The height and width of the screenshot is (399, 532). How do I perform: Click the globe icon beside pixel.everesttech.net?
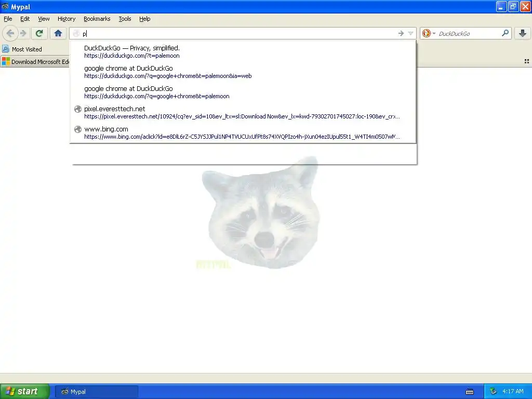78,109
